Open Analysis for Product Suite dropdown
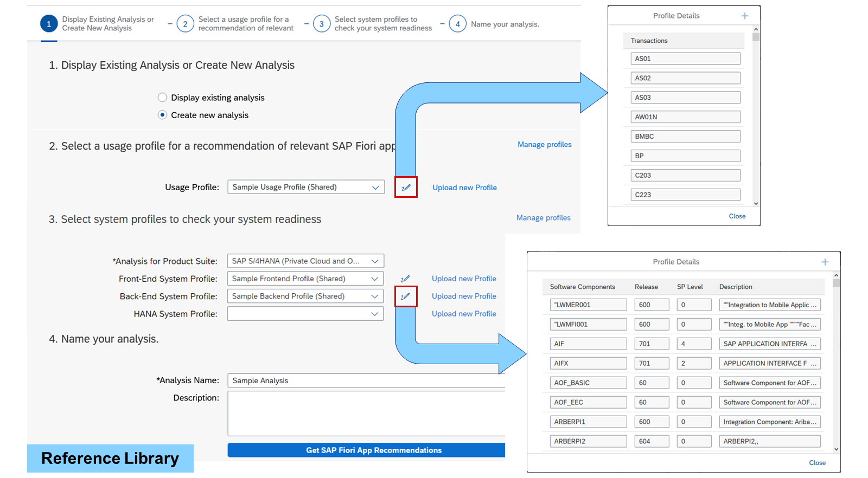868x478 pixels. (375, 261)
